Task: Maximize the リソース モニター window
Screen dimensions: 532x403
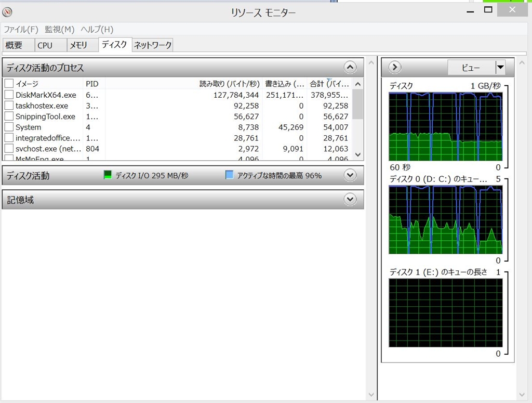Action: (488, 10)
